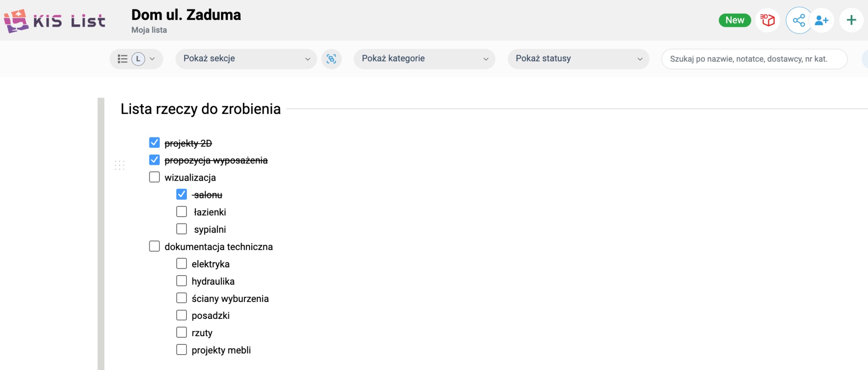Click the green New badge

pos(735,20)
